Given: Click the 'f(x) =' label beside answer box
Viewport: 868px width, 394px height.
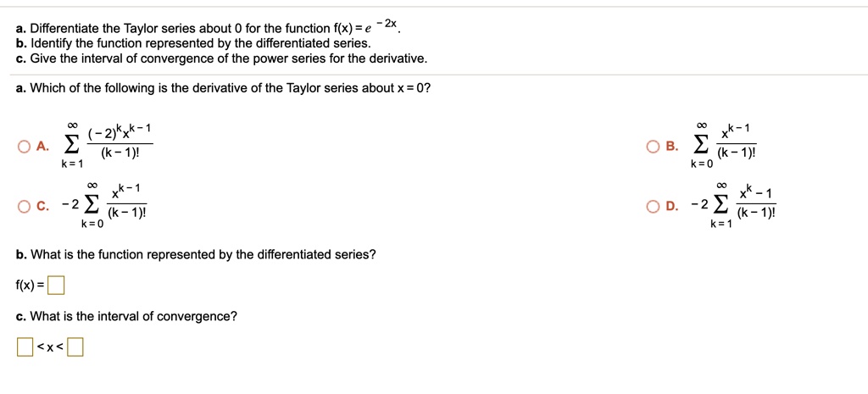Looking at the screenshot, I should coord(31,286).
